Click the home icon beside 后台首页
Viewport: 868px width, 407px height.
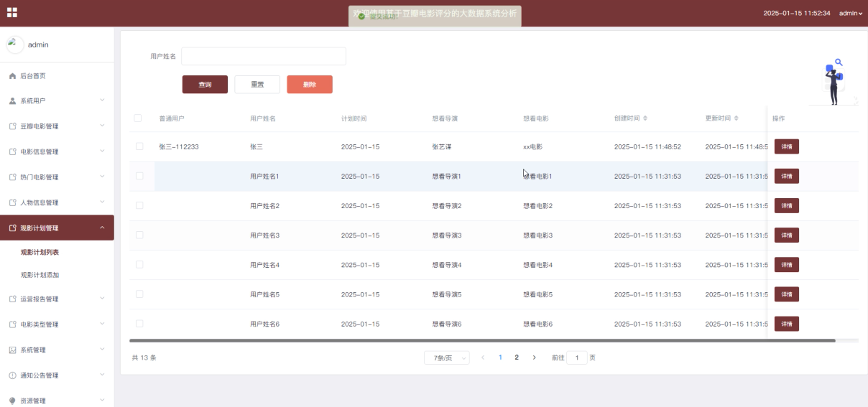12,76
